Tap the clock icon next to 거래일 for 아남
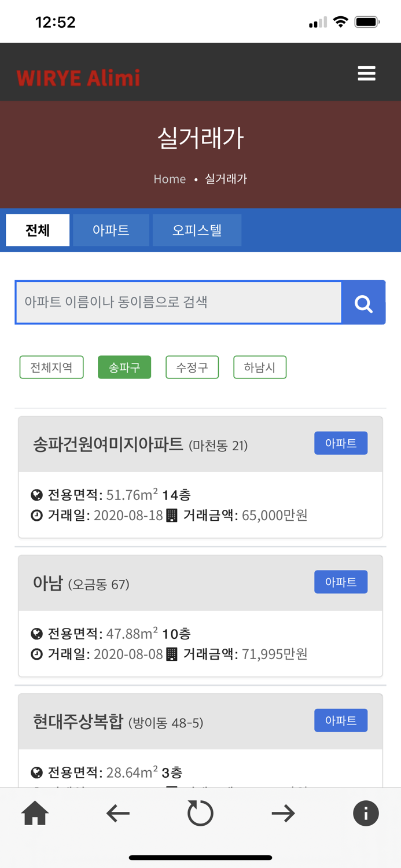 [x=36, y=654]
